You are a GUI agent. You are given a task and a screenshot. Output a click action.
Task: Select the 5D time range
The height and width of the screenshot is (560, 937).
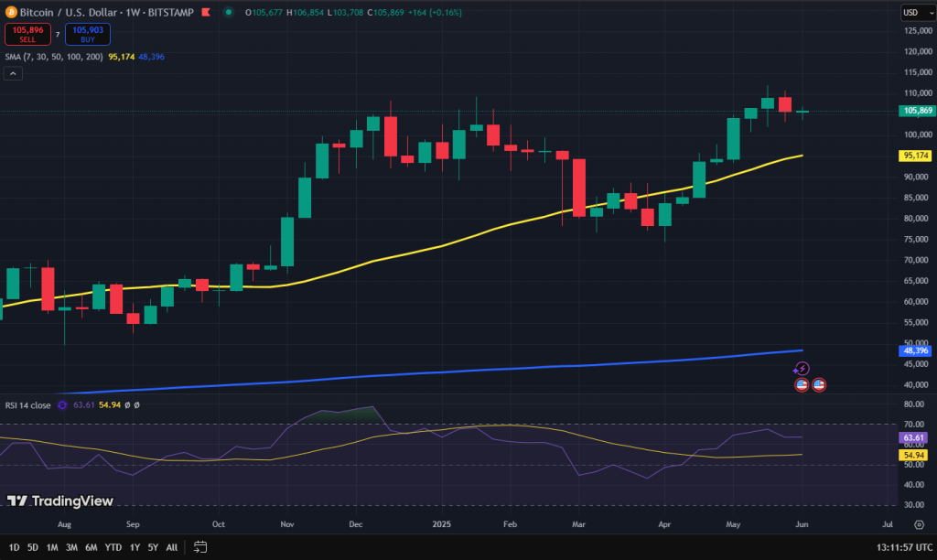[33, 547]
